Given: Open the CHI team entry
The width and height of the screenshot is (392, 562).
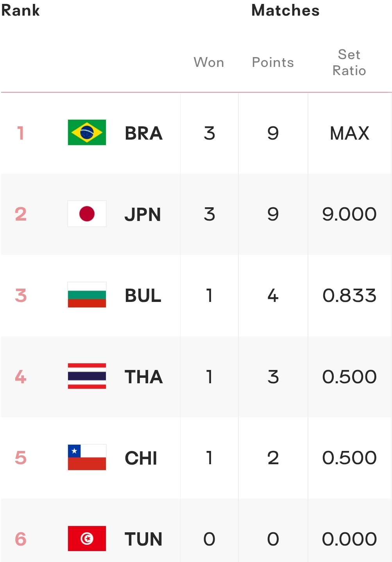Looking at the screenshot, I should point(141,458).
